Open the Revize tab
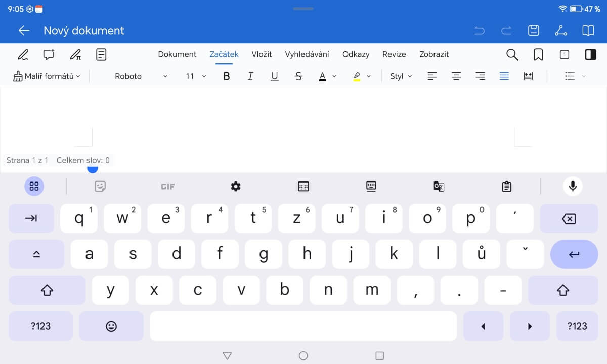The height and width of the screenshot is (364, 607). [394, 54]
